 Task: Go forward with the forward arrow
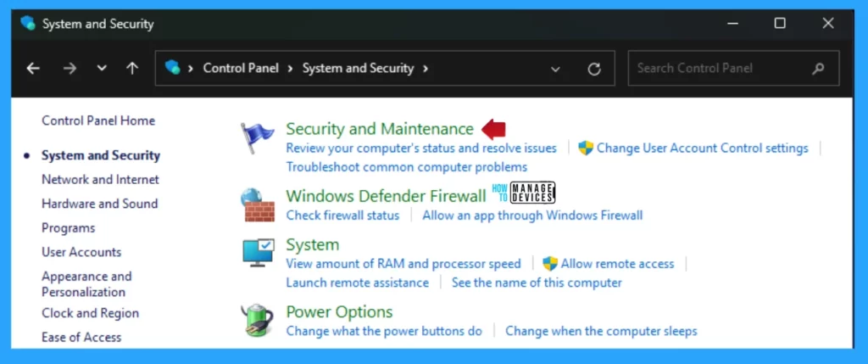point(70,69)
